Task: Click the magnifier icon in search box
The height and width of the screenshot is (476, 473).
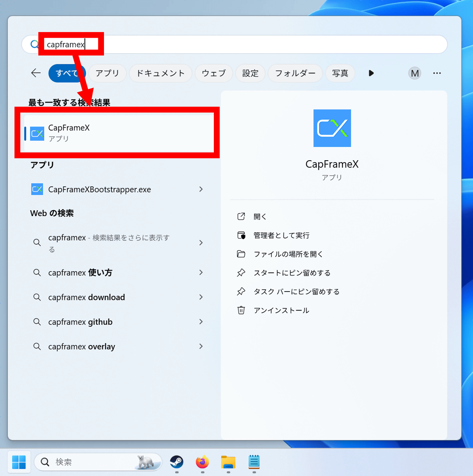Action: 35,44
